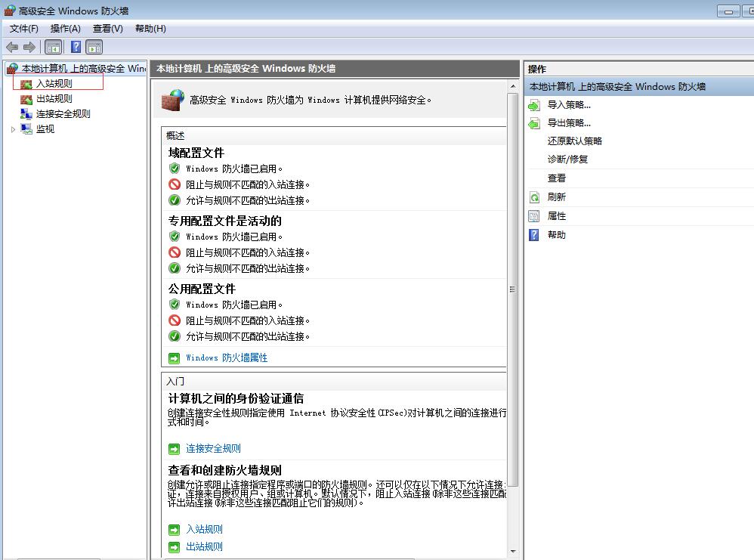The width and height of the screenshot is (754, 560).
Task: Click the scroll up arrow of center pane
Action: pyautogui.click(x=513, y=86)
